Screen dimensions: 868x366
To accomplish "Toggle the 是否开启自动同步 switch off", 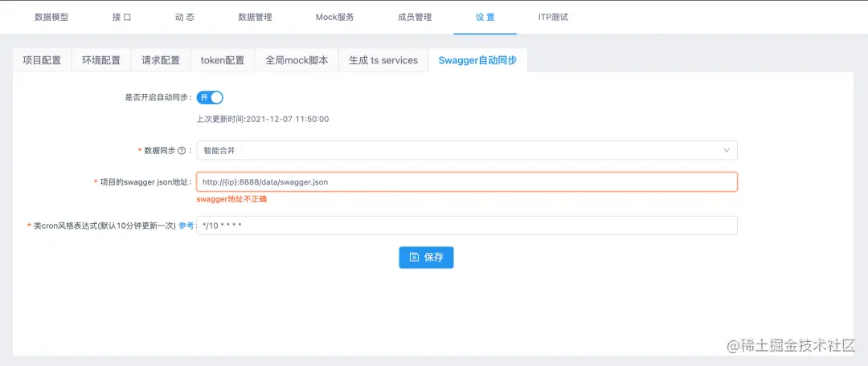I will tap(210, 97).
